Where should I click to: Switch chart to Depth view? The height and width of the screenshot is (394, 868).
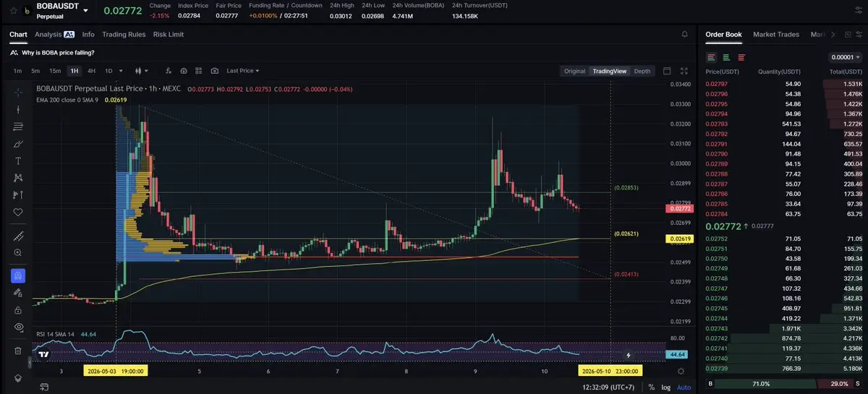coord(642,71)
